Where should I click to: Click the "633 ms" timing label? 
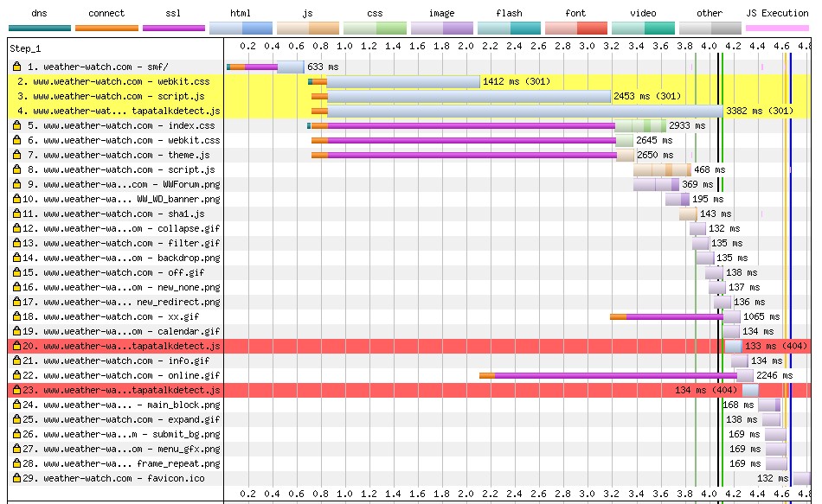[323, 67]
